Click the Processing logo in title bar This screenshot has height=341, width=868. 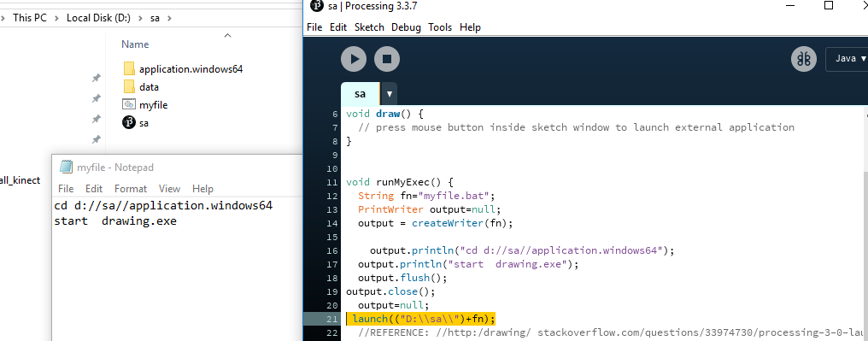(317, 6)
